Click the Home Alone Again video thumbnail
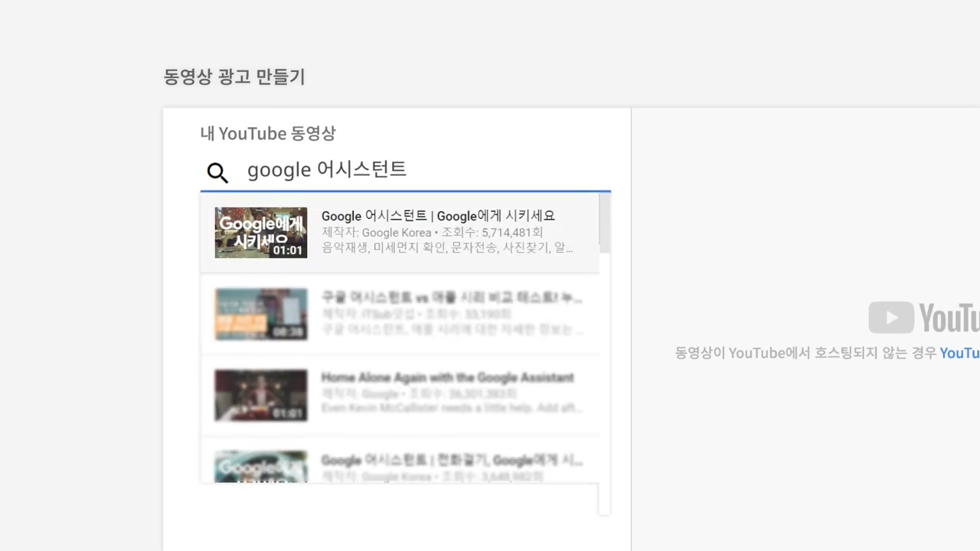The image size is (980, 551). (x=261, y=396)
